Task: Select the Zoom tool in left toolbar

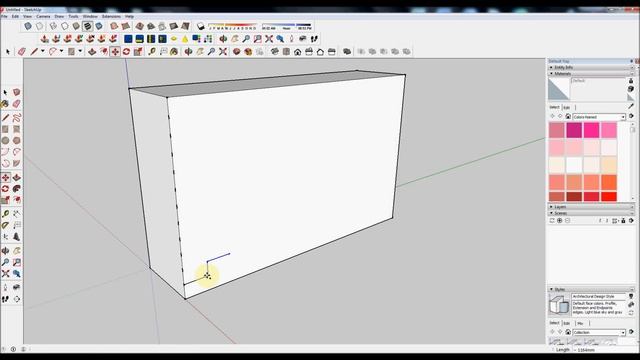Action: click(5, 262)
